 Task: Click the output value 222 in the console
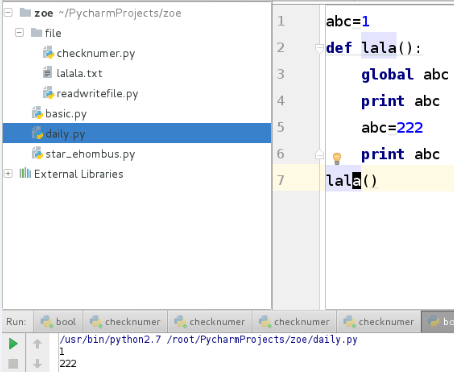tap(68, 363)
